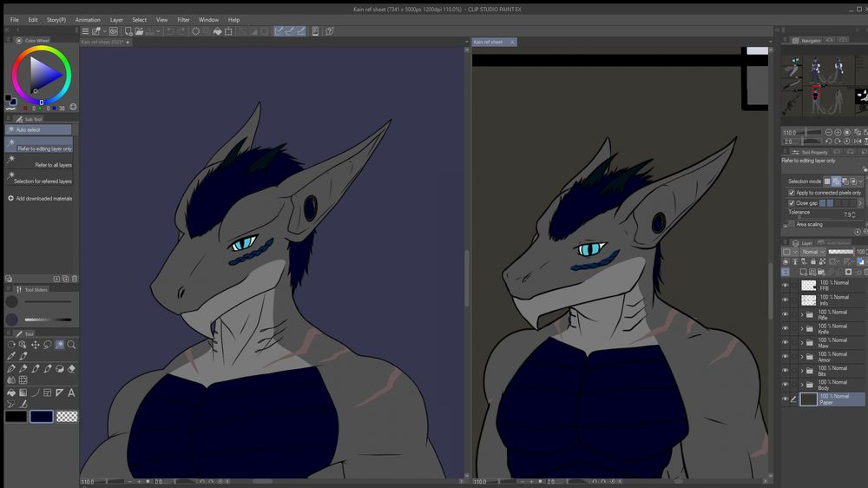Hide the Body layer folder
This screenshot has height=488, width=868.
[x=786, y=385]
